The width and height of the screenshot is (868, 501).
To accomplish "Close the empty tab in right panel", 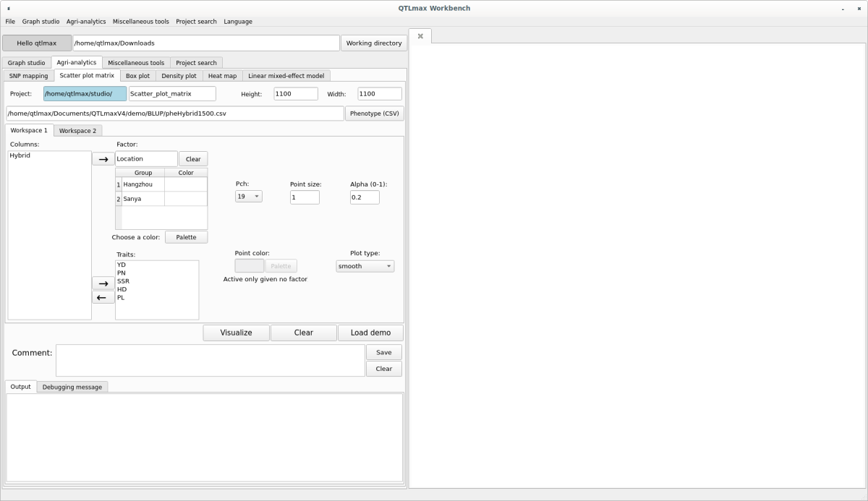I will point(420,36).
